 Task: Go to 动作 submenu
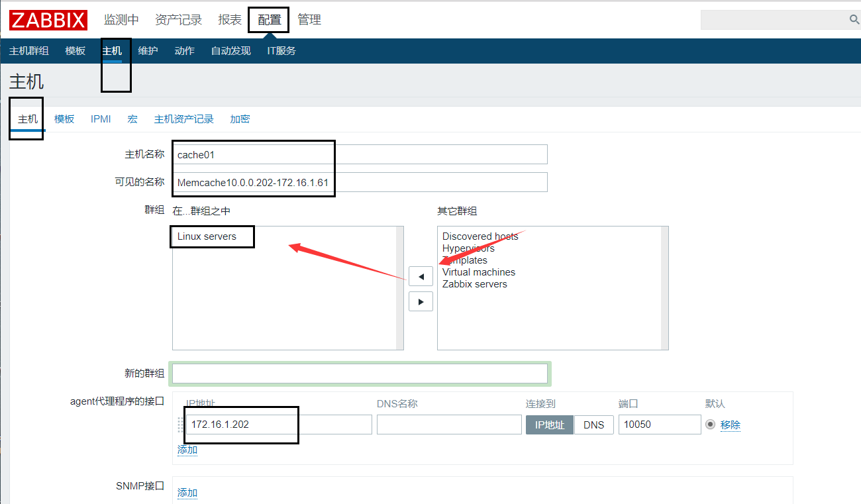185,51
